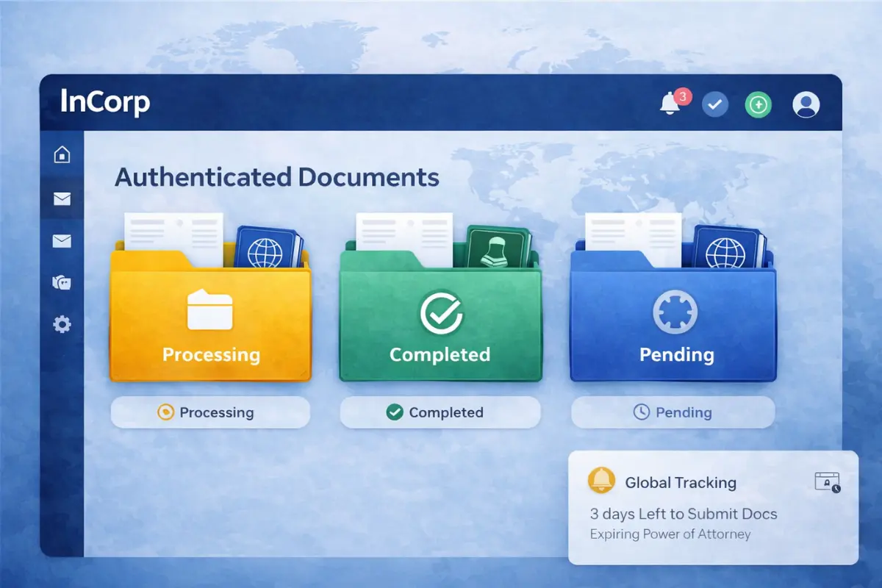Open the user profile avatar icon
Image resolution: width=882 pixels, height=588 pixels.
(806, 103)
